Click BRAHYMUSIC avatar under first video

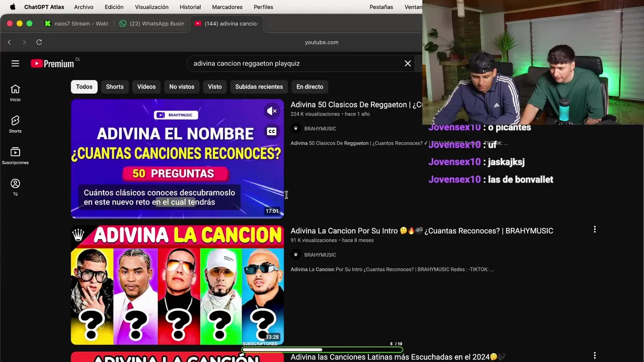[x=296, y=128]
